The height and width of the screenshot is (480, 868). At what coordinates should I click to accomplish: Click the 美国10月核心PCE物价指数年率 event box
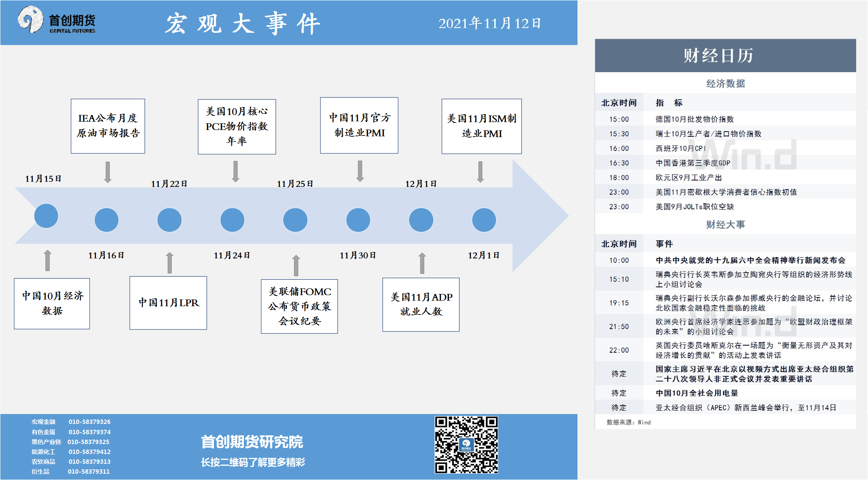pos(237,126)
